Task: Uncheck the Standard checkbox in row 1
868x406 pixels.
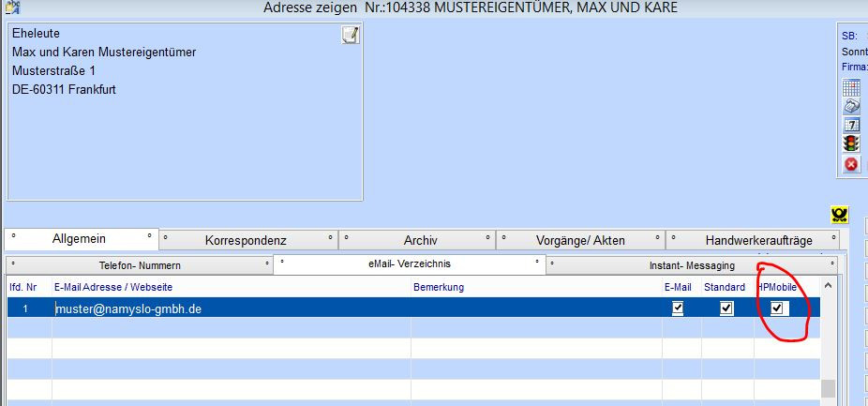Action: tap(726, 308)
